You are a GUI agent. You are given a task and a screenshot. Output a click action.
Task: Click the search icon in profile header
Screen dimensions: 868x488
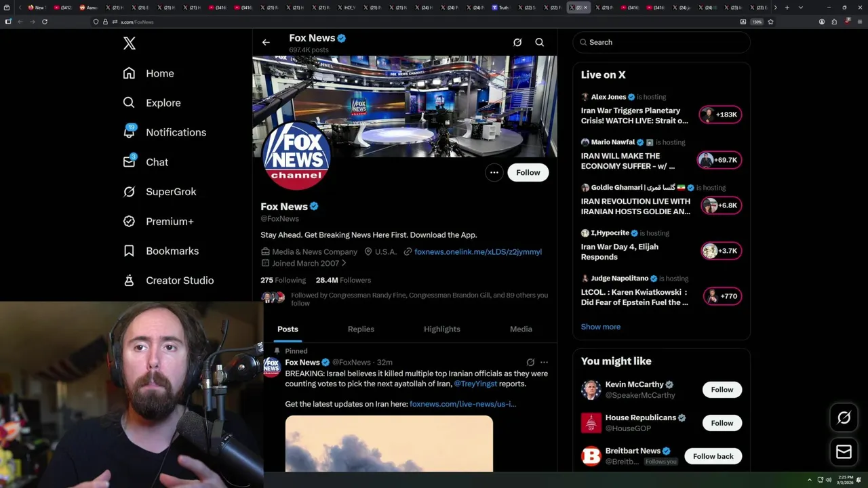[x=540, y=42]
